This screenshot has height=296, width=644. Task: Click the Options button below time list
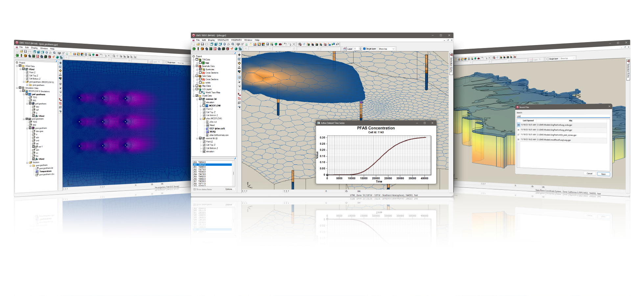(x=229, y=189)
